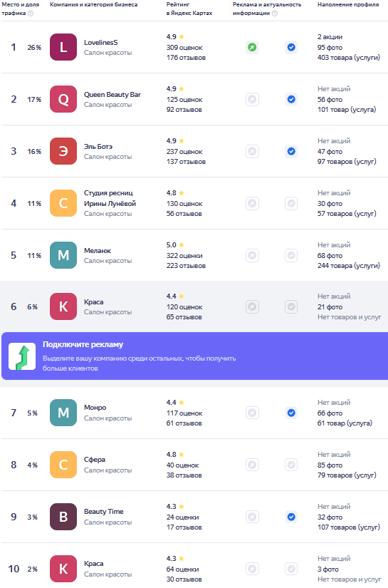Click the grey advertising icon in Beauty Time row
The height and width of the screenshot is (588, 388).
(x=252, y=517)
